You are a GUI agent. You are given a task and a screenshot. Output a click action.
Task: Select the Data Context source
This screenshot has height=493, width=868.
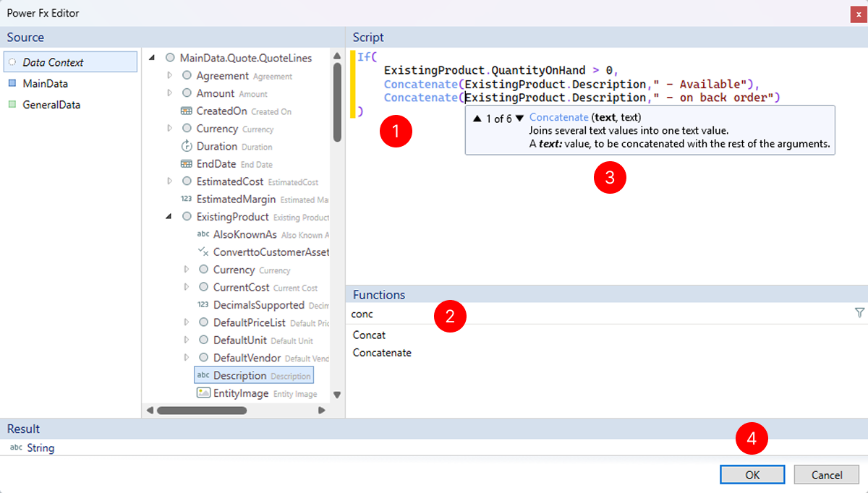pyautogui.click(x=70, y=62)
